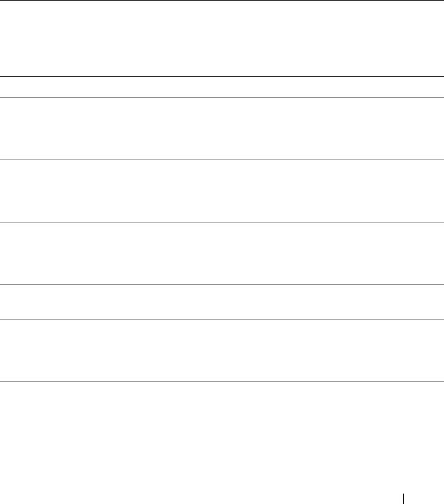Viewport: 444px width, 504px height.
Task: Select the second tall empty table row
Action: point(222,191)
